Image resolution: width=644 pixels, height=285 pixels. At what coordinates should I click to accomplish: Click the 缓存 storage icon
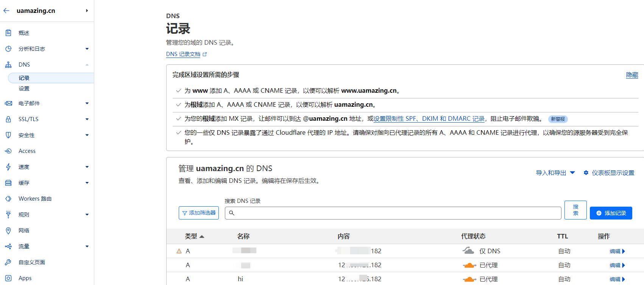(8, 183)
